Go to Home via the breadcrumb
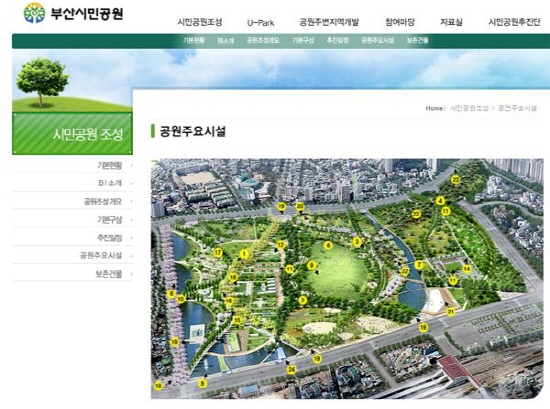Screen dimensions: 550x409 (434, 108)
